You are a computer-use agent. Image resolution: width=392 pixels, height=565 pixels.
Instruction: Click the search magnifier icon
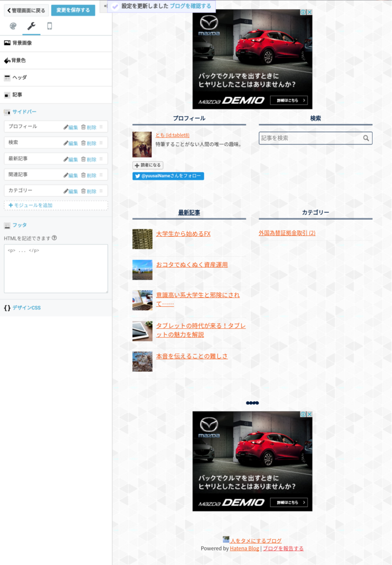click(366, 138)
